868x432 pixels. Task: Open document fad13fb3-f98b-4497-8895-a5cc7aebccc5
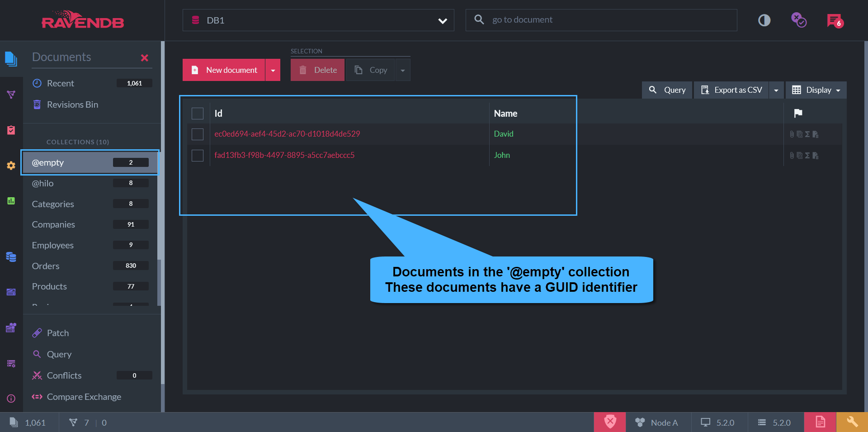pyautogui.click(x=284, y=155)
